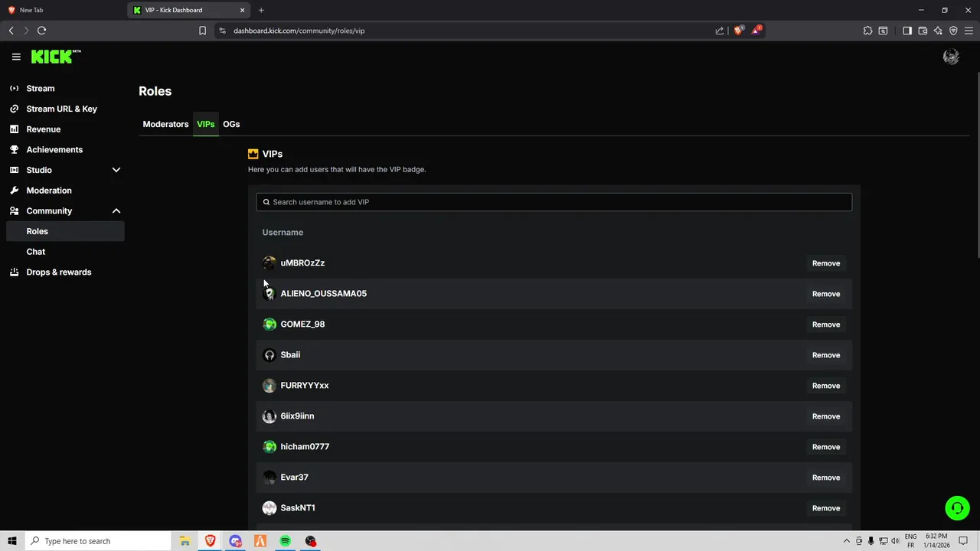The image size is (980, 551).
Task: Remove ALIENO_OUSSAMA05 from VIPs
Action: tap(825, 294)
